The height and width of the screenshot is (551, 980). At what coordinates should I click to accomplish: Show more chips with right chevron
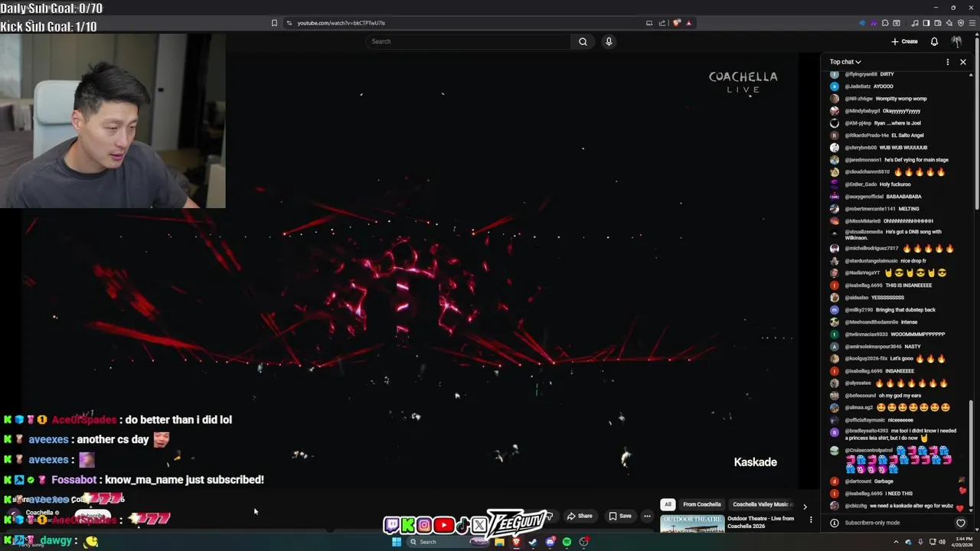[805, 506]
